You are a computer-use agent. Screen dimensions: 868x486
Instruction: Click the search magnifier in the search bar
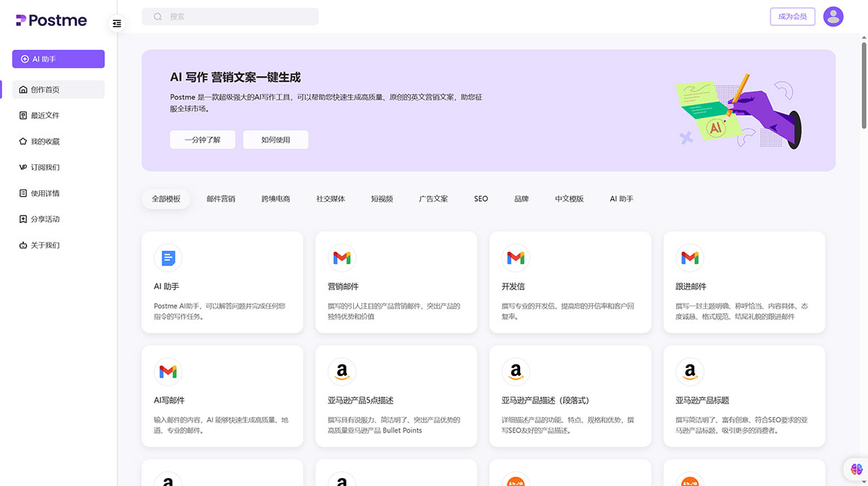[158, 16]
